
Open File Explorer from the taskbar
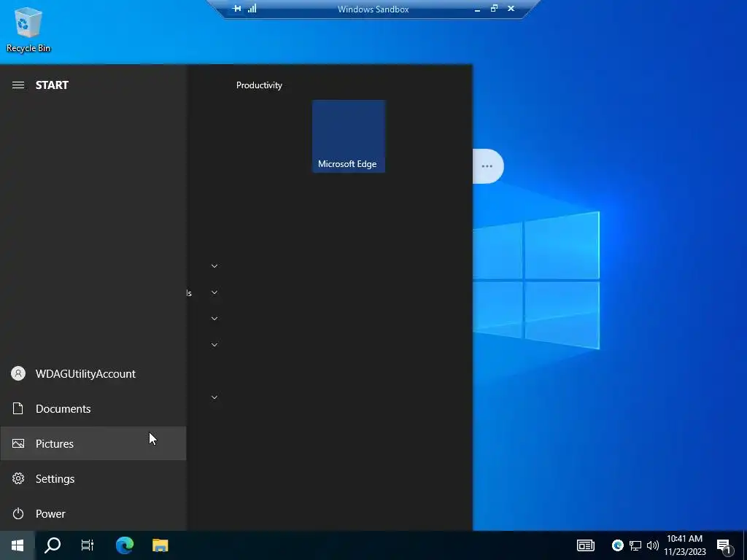coord(160,545)
